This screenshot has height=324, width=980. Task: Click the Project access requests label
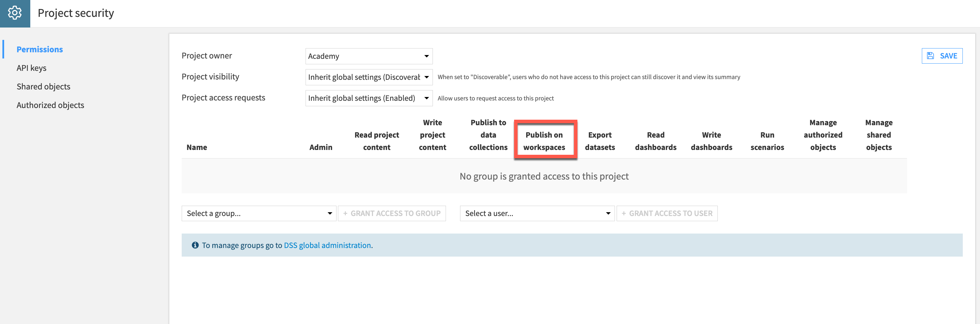(223, 98)
